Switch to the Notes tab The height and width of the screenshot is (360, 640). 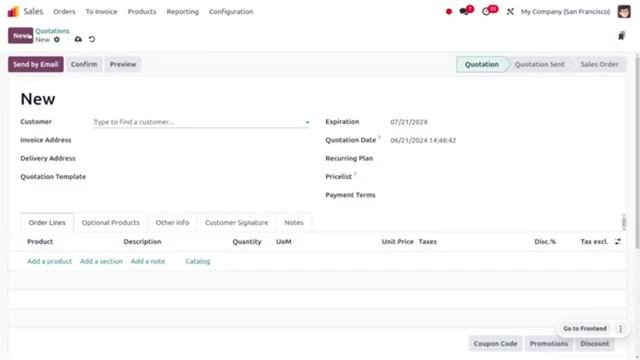point(294,222)
